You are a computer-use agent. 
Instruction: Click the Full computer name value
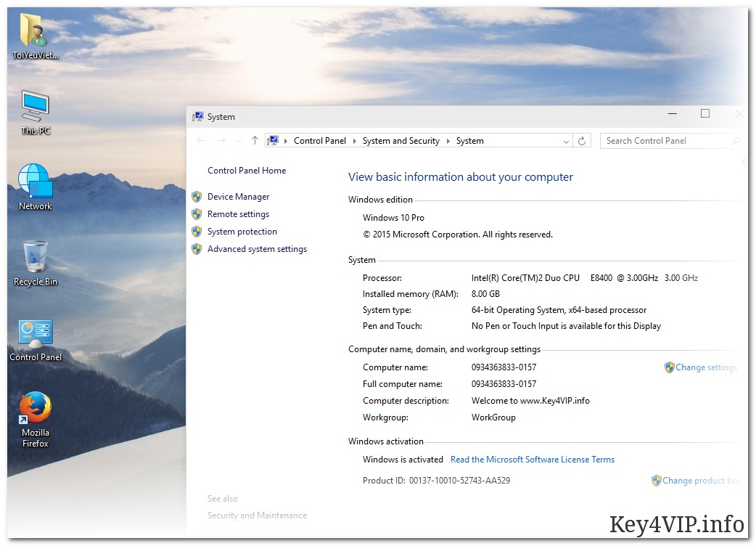coord(504,384)
